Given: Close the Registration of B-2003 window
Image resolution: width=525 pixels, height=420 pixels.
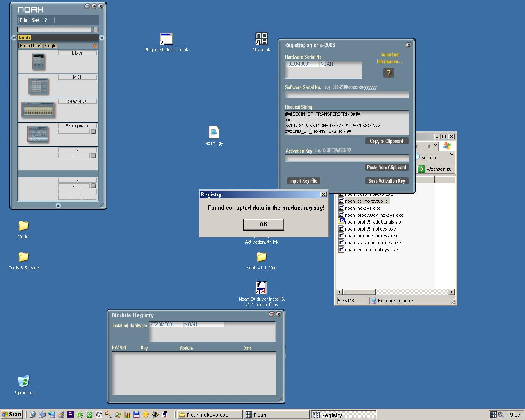Looking at the screenshot, I should pyautogui.click(x=409, y=45).
